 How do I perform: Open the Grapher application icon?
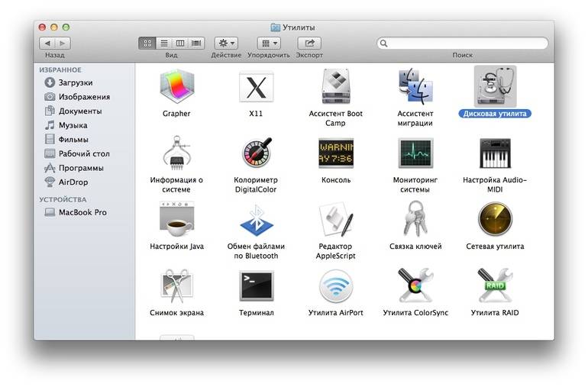coord(176,88)
